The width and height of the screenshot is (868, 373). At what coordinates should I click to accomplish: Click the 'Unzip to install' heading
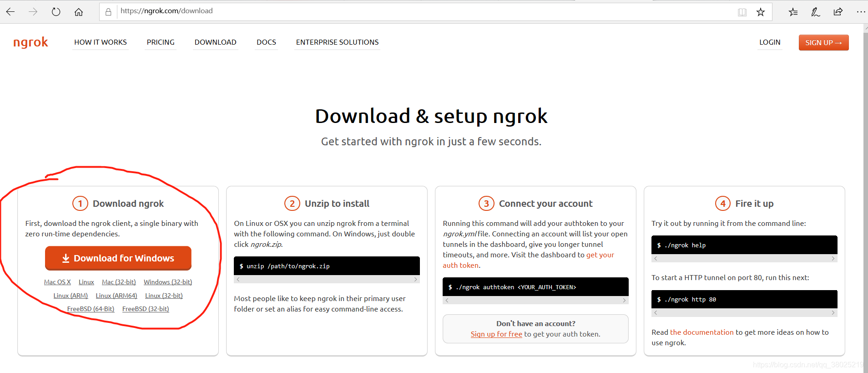337,204
